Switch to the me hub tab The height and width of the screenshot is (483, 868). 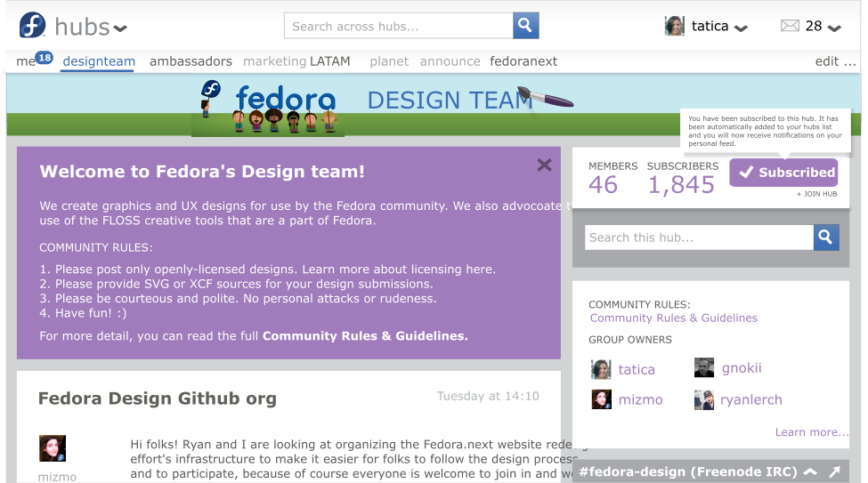point(26,61)
